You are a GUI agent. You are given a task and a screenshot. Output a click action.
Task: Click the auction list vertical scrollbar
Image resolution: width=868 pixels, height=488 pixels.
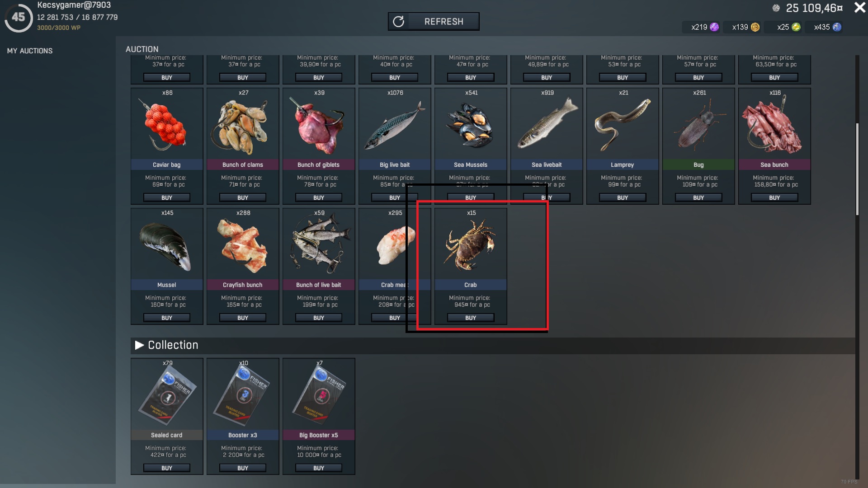coord(857,169)
